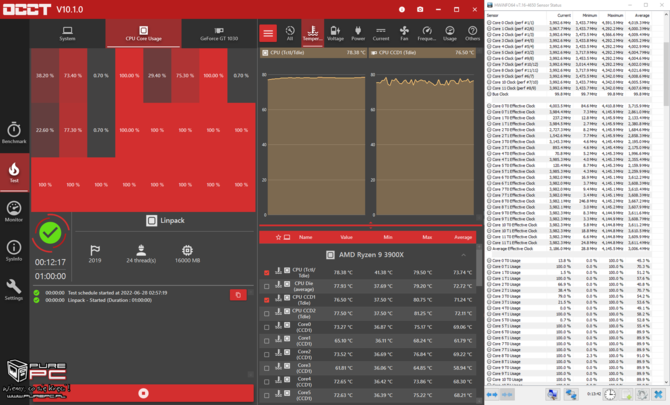Screen dimensions: 670x405
Task: Click HWiNFO remote connection arrows icon
Action: tap(571, 394)
